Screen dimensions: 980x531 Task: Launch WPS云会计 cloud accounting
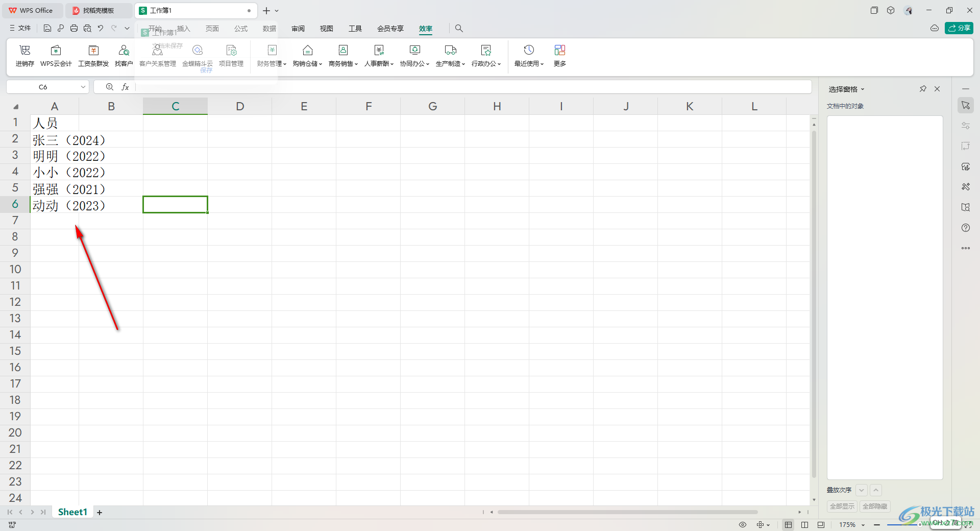[x=56, y=56]
